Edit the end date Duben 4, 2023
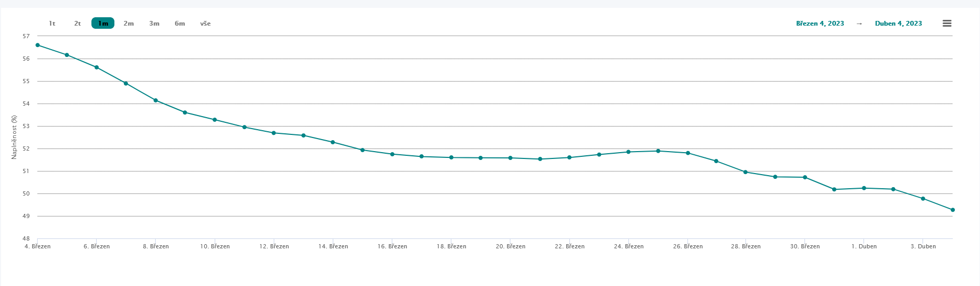 898,24
